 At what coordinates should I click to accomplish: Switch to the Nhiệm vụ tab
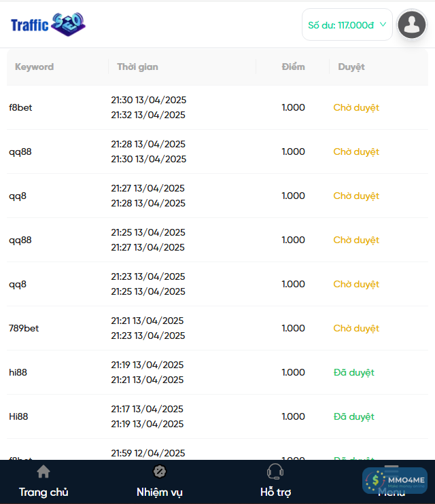pyautogui.click(x=160, y=492)
